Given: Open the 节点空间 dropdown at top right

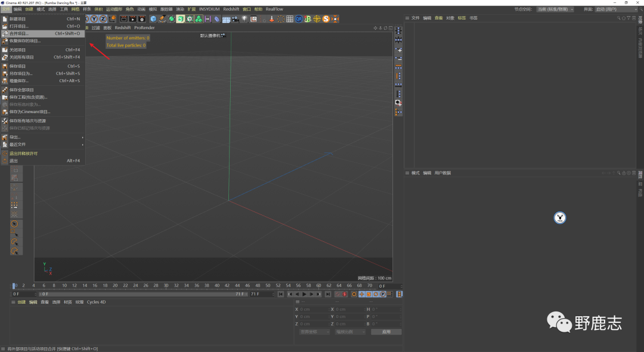Looking at the screenshot, I should pyautogui.click(x=555, y=10).
